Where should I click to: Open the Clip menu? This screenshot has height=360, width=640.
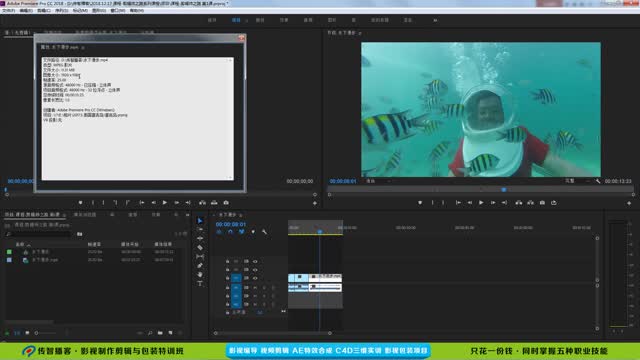[44, 10]
